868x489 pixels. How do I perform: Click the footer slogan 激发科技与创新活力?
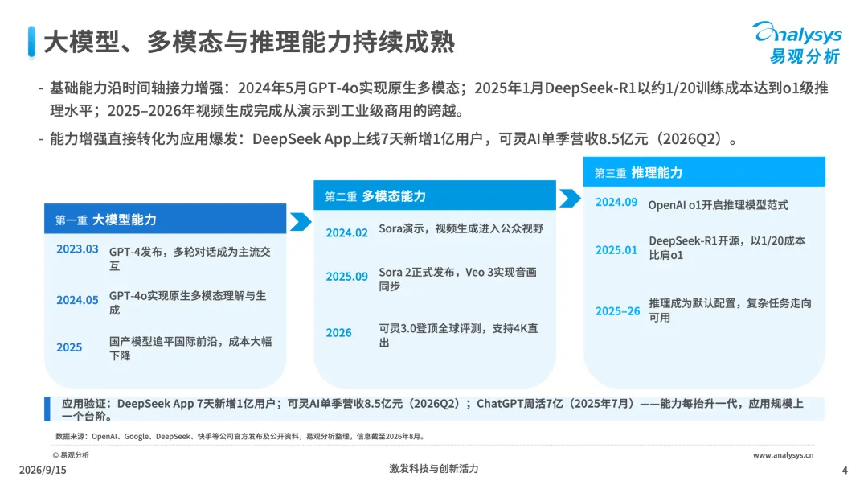pyautogui.click(x=433, y=469)
